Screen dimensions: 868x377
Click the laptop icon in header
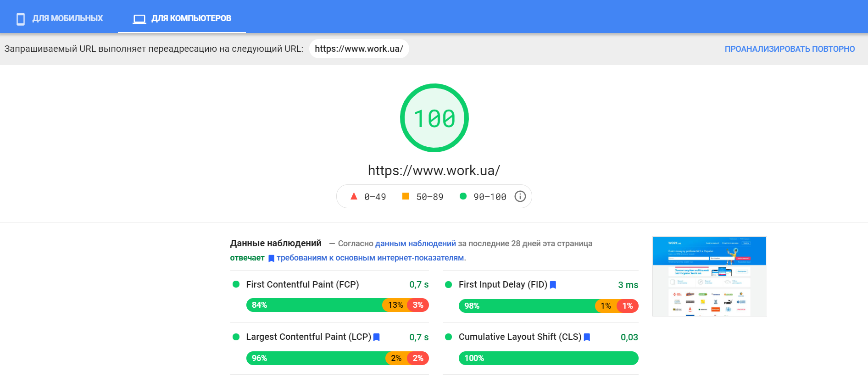click(139, 19)
